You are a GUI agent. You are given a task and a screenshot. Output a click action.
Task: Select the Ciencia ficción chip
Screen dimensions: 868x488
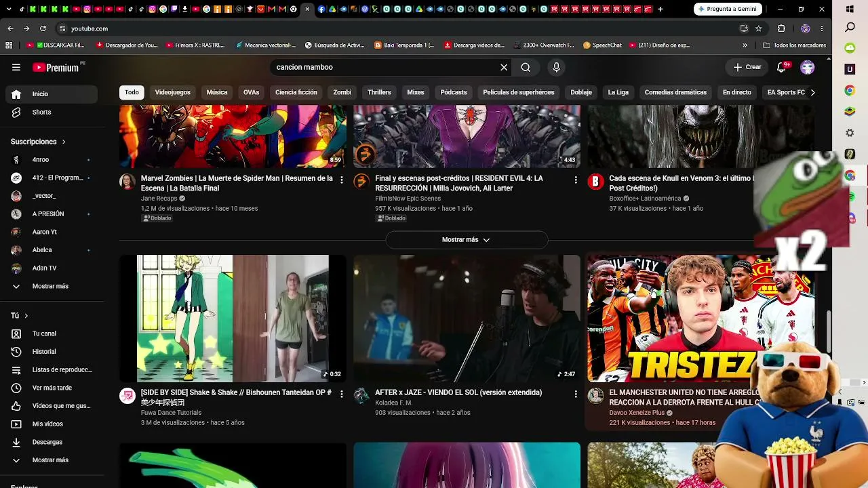coord(296,92)
